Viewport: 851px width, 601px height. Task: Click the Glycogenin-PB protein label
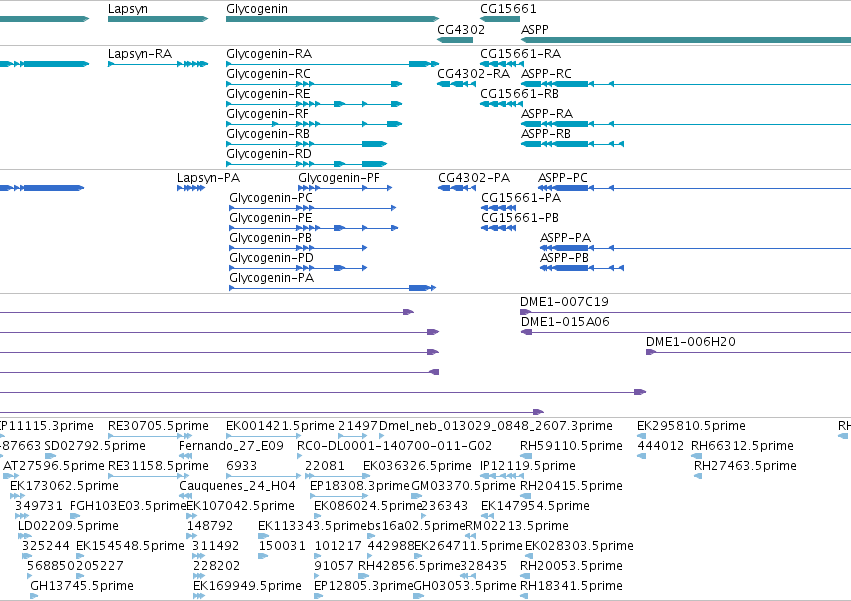coord(270,238)
